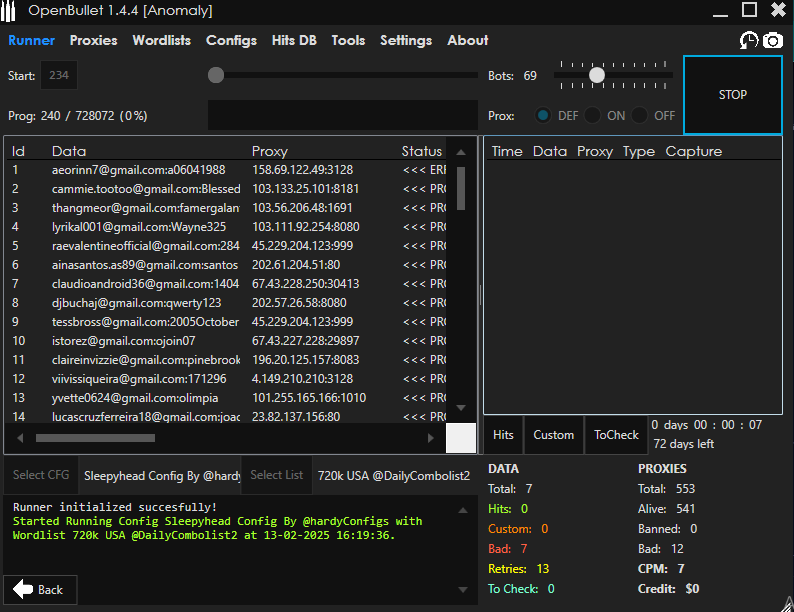Click the camera screenshot icon
This screenshot has height=612, width=794.
[773, 40]
